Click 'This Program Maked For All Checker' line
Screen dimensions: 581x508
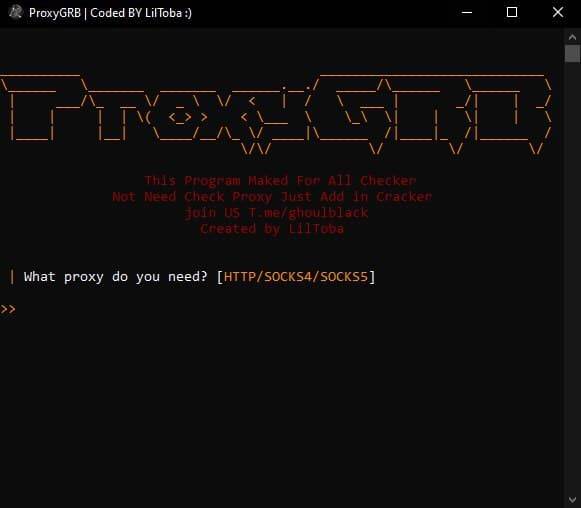point(280,180)
